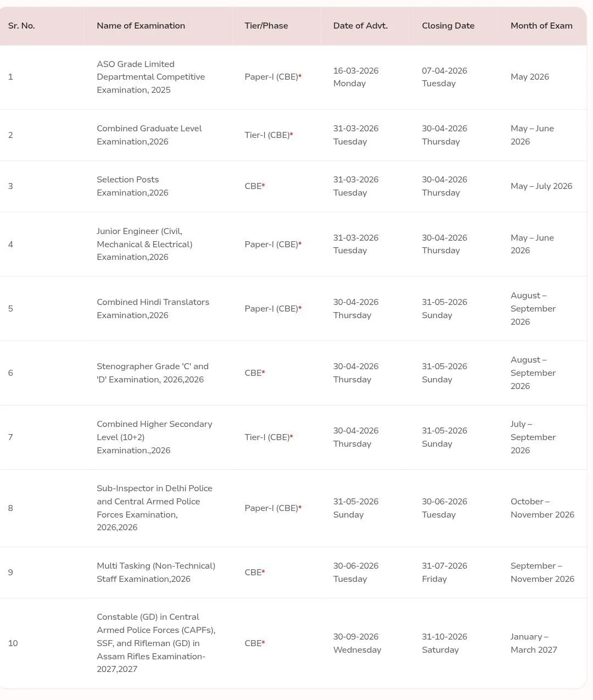Select the October – November 2026 exam month

point(542,508)
